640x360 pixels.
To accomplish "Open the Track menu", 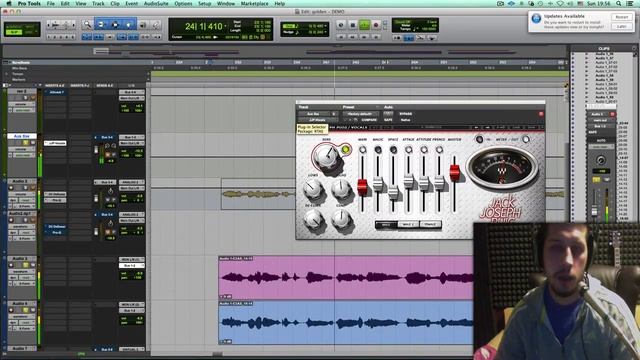I will (98, 3).
